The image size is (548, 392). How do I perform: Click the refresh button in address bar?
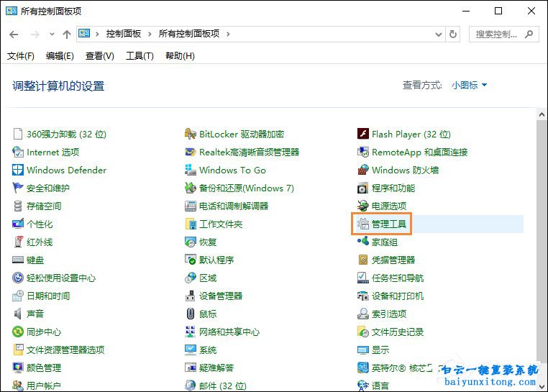coord(453,34)
